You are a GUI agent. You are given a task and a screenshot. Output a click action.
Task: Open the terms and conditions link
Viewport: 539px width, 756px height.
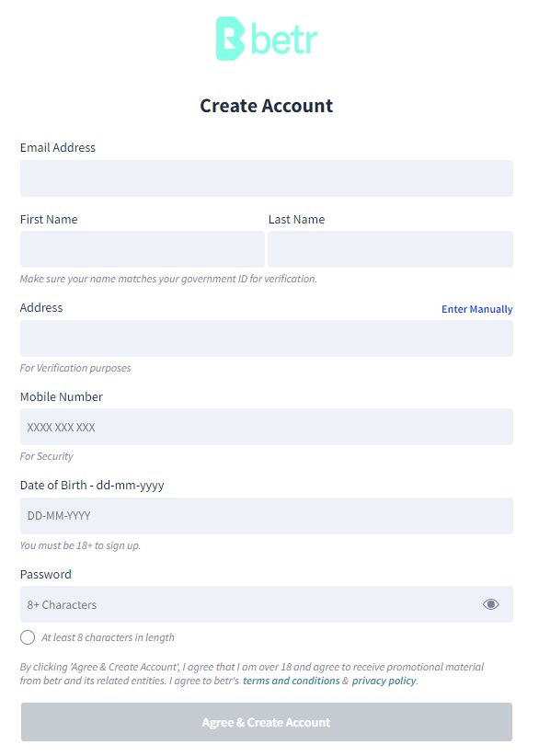(x=292, y=681)
